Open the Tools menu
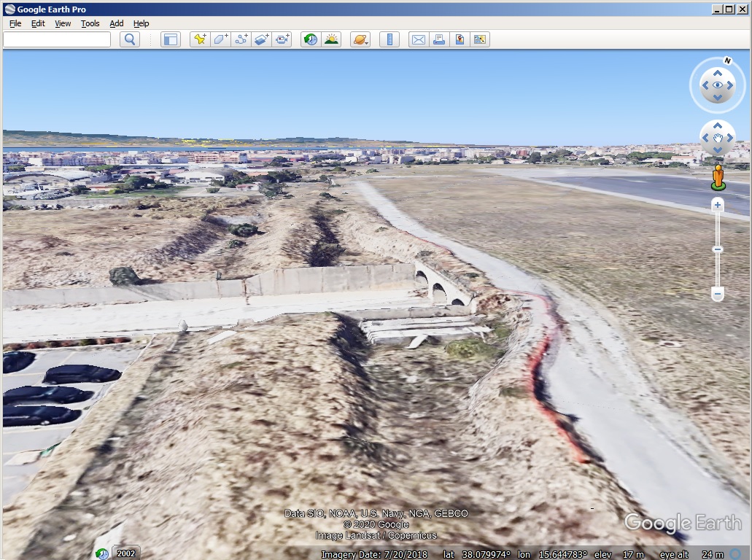 coord(90,23)
